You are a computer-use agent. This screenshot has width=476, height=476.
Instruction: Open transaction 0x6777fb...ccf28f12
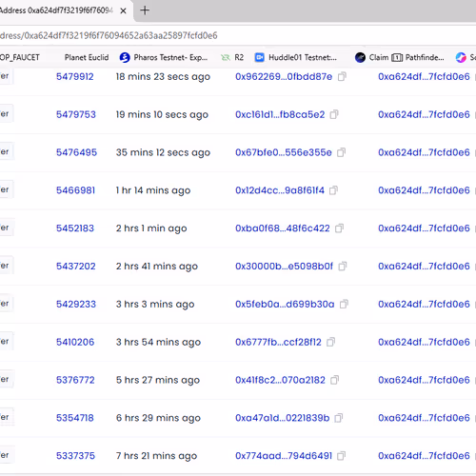278,342
